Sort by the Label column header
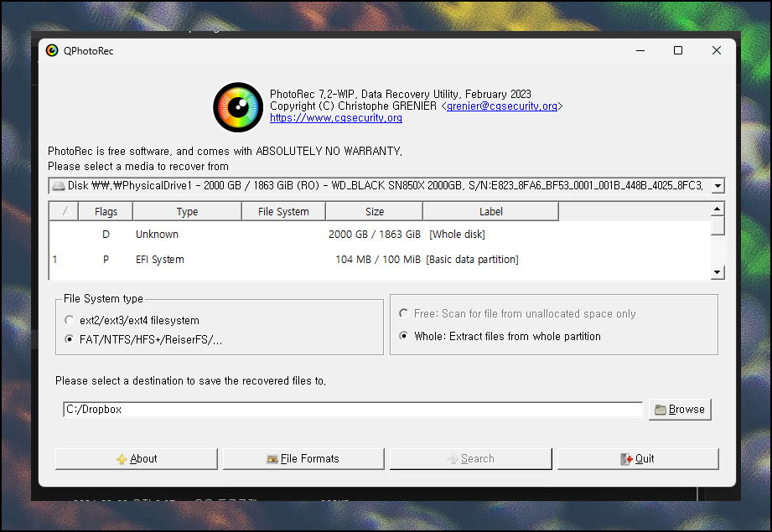 491,212
